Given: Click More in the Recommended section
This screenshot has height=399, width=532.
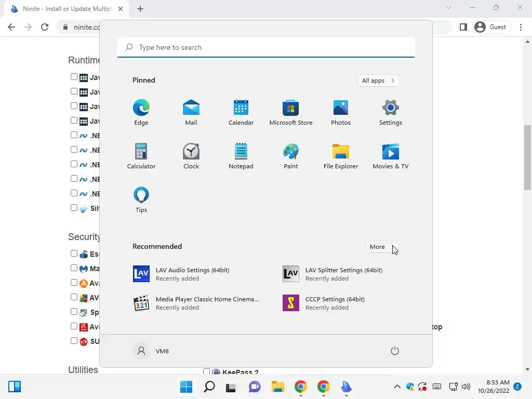Looking at the screenshot, I should point(382,247).
